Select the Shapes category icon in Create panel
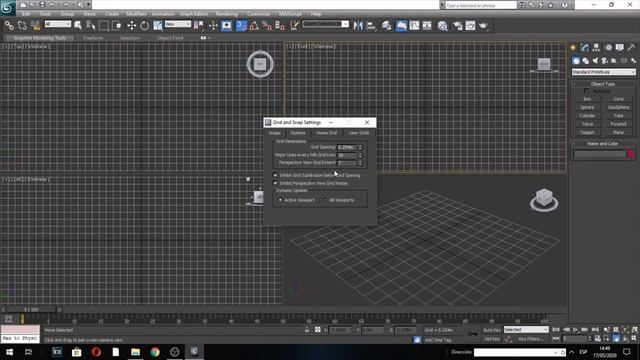The width and height of the screenshot is (640, 360). click(585, 61)
